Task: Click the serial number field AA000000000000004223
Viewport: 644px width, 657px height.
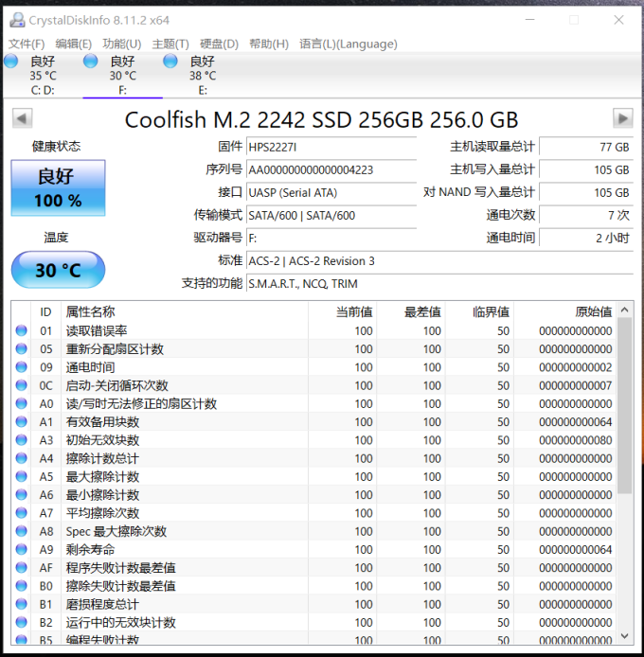Action: point(331,169)
